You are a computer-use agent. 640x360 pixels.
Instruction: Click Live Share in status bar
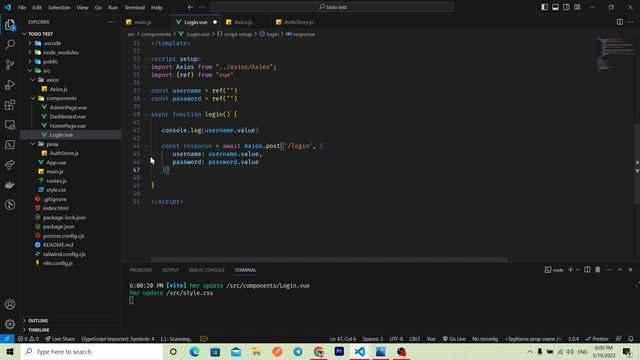[x=60, y=339]
